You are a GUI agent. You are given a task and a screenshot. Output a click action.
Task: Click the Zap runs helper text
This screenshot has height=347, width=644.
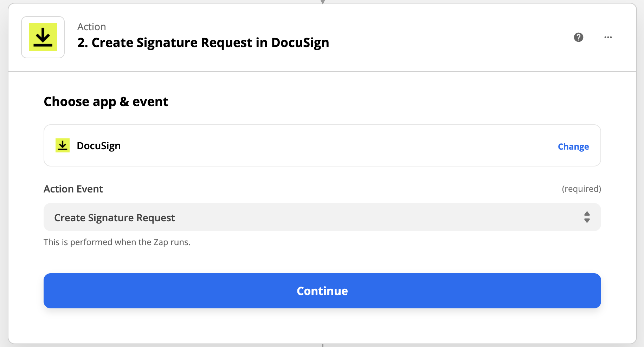pos(117,242)
